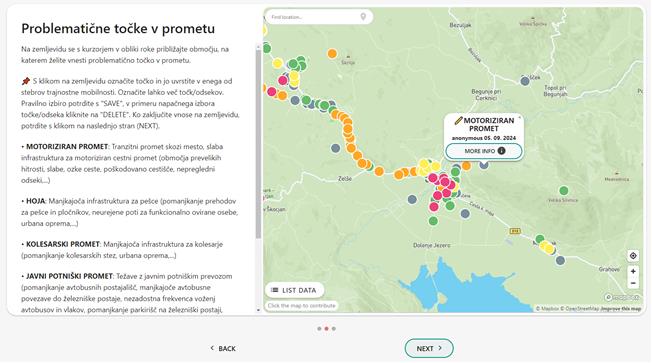Click the pencil icon in the popup
The image size is (652, 363).
point(458,121)
